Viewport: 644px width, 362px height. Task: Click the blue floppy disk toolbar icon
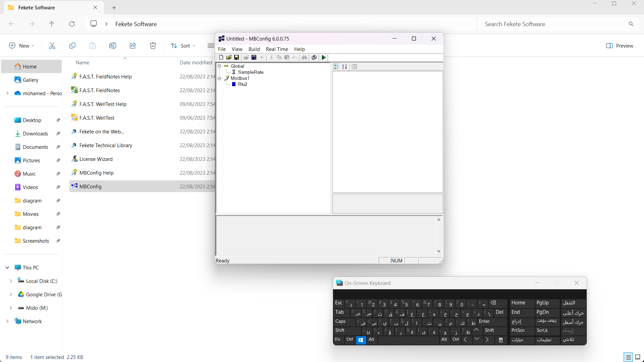(x=254, y=57)
